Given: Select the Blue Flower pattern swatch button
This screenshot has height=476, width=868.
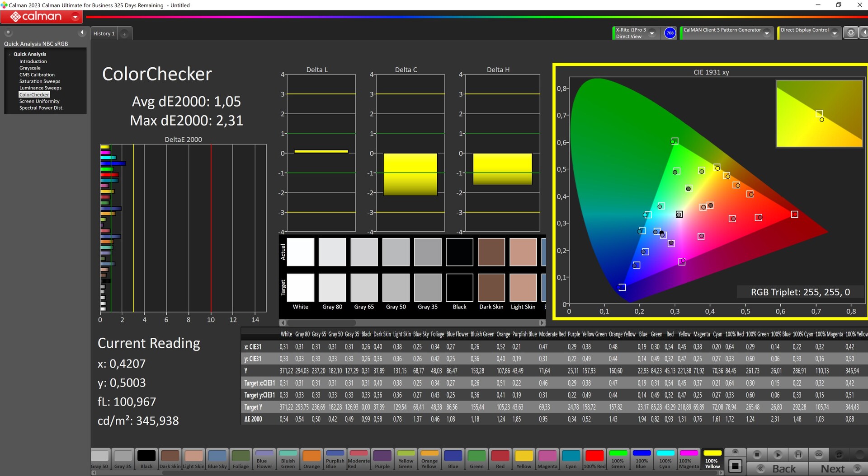Looking at the screenshot, I should point(264,459).
